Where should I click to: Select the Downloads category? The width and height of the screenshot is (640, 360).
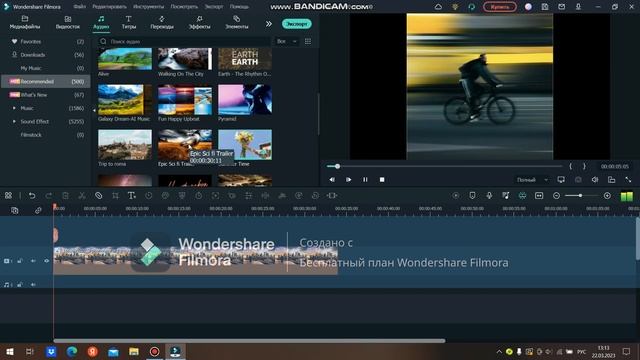coord(45,55)
